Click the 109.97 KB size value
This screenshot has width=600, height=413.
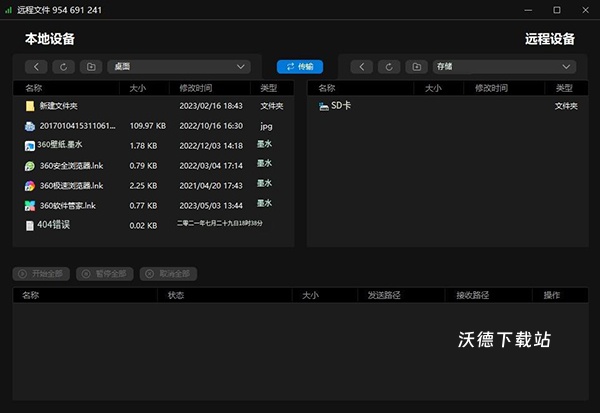[x=148, y=126]
